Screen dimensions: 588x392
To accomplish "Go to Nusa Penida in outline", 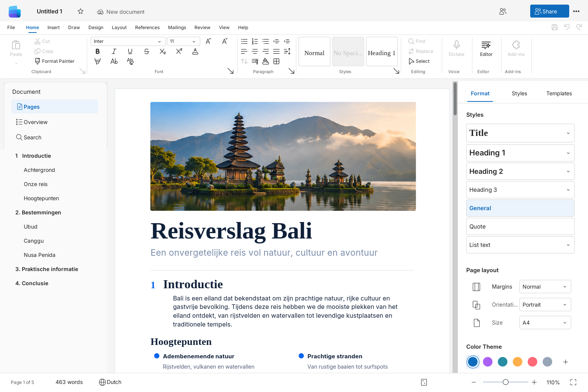I will [x=39, y=255].
